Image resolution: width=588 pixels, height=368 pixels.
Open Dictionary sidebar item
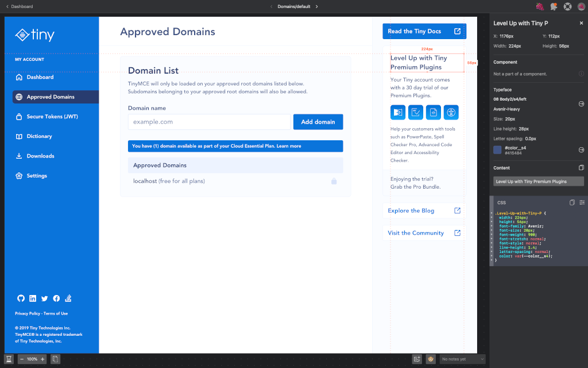34,136
